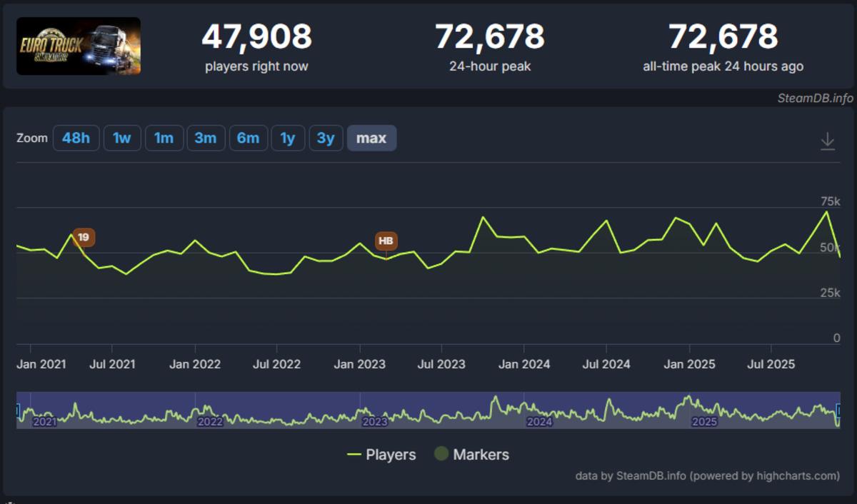Zoom chart to 1y
857x504 pixels.
(x=288, y=138)
